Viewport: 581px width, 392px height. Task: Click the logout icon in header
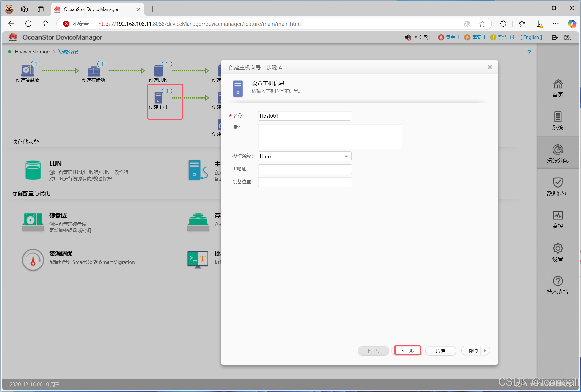point(554,37)
